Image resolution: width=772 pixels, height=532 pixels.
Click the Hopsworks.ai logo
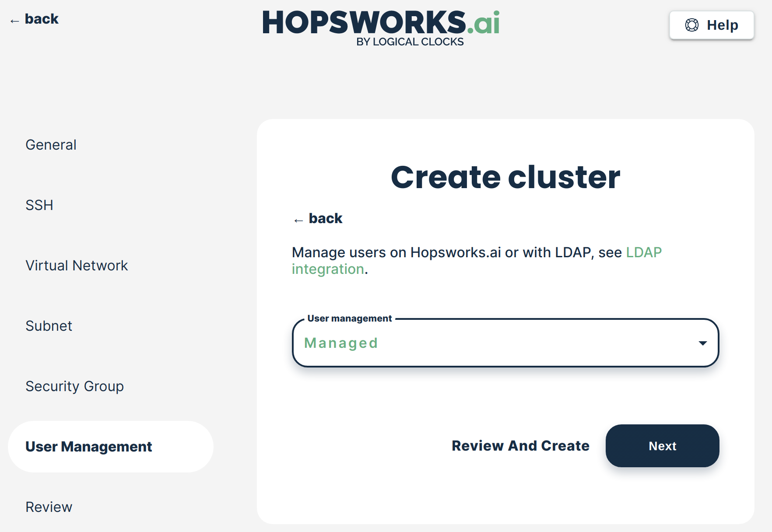pos(380,23)
